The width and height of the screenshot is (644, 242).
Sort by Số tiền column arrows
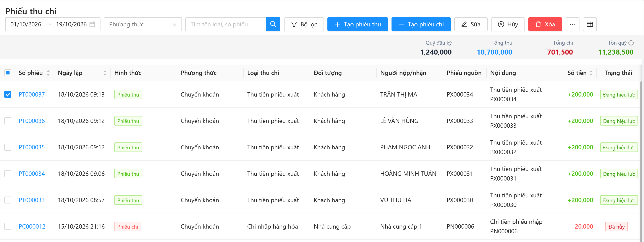point(591,73)
